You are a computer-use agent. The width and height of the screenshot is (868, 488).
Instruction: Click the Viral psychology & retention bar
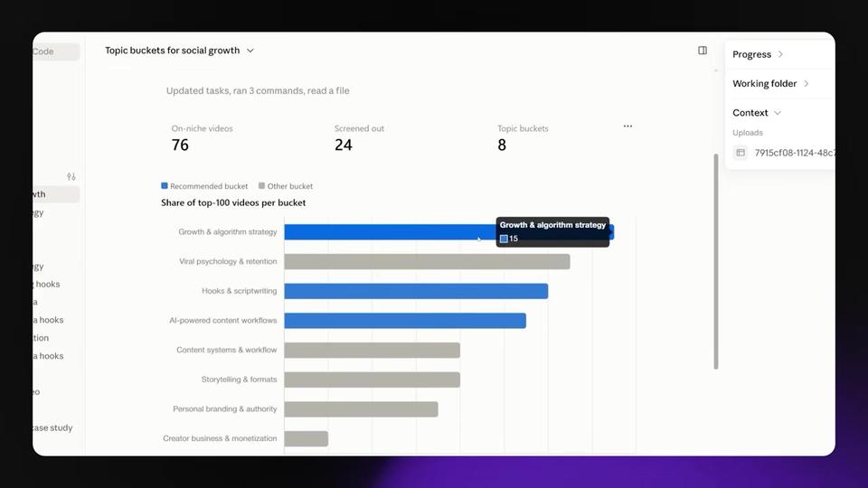pyautogui.click(x=427, y=262)
